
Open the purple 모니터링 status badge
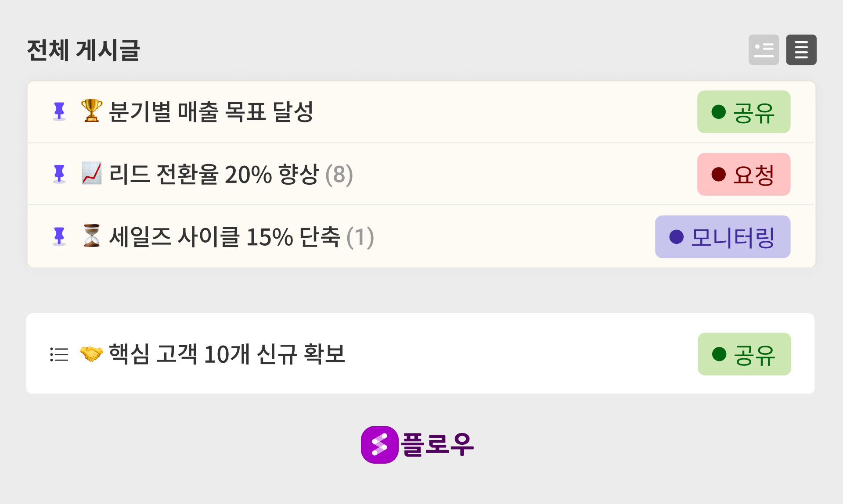(x=722, y=237)
